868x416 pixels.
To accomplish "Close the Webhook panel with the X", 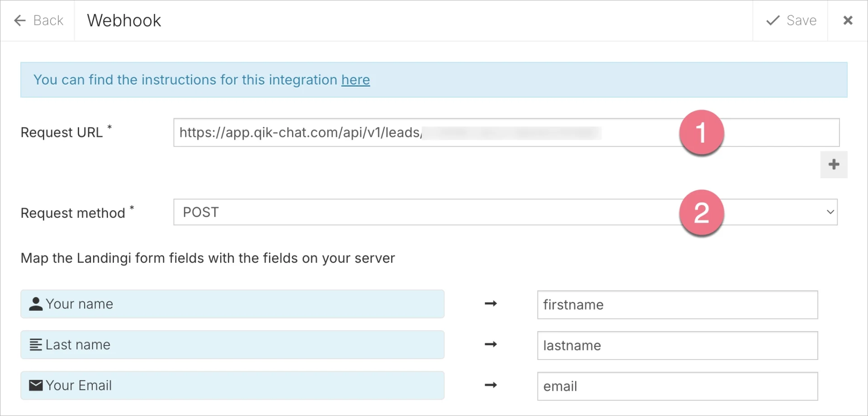I will coord(849,20).
